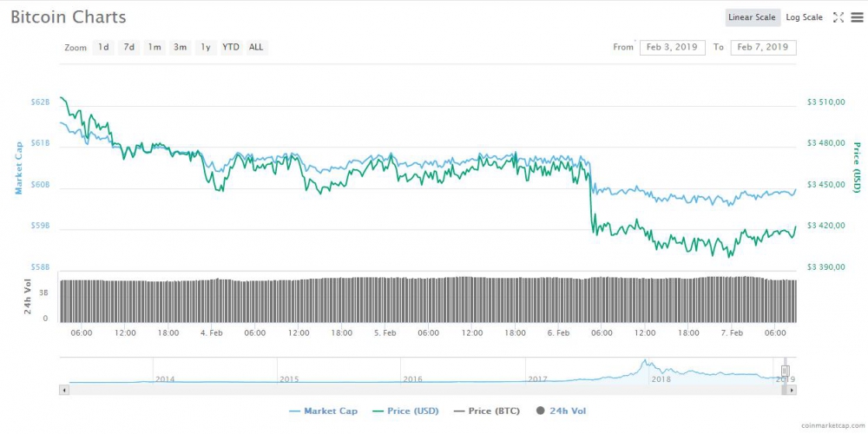Click navigator scrollbar right arrow

coord(792,391)
